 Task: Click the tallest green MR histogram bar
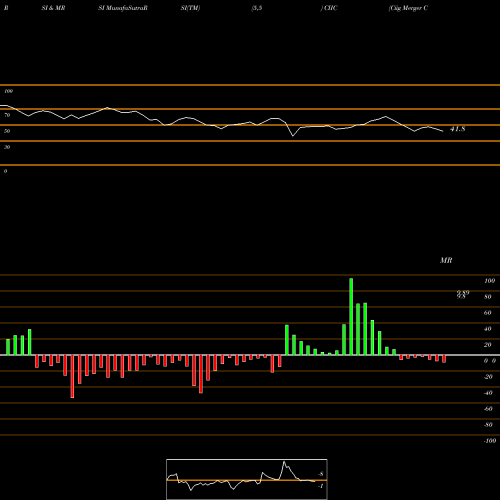[351, 317]
